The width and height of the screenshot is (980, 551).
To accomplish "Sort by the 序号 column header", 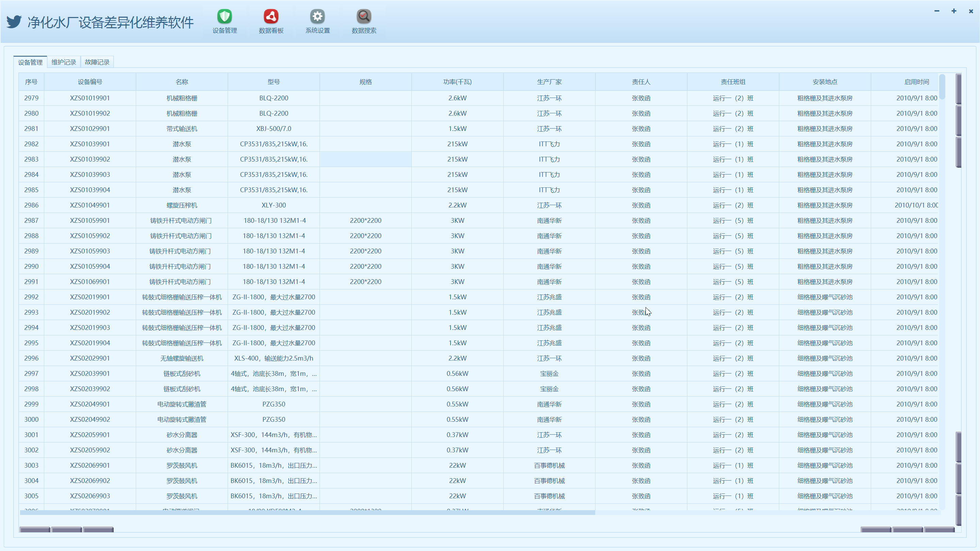I will [31, 82].
